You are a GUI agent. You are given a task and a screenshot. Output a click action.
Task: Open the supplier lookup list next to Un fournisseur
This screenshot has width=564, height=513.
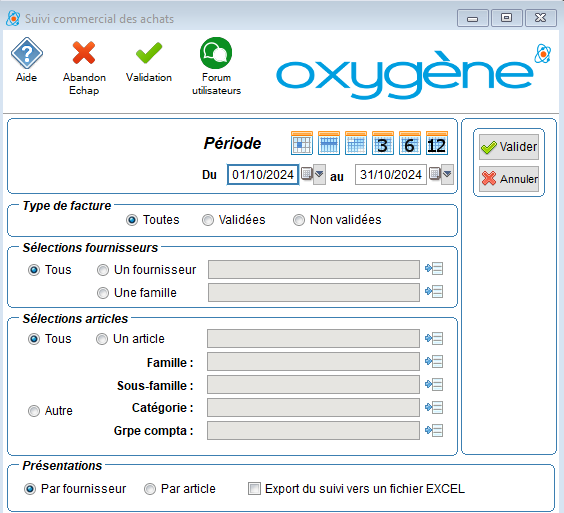pyautogui.click(x=434, y=269)
